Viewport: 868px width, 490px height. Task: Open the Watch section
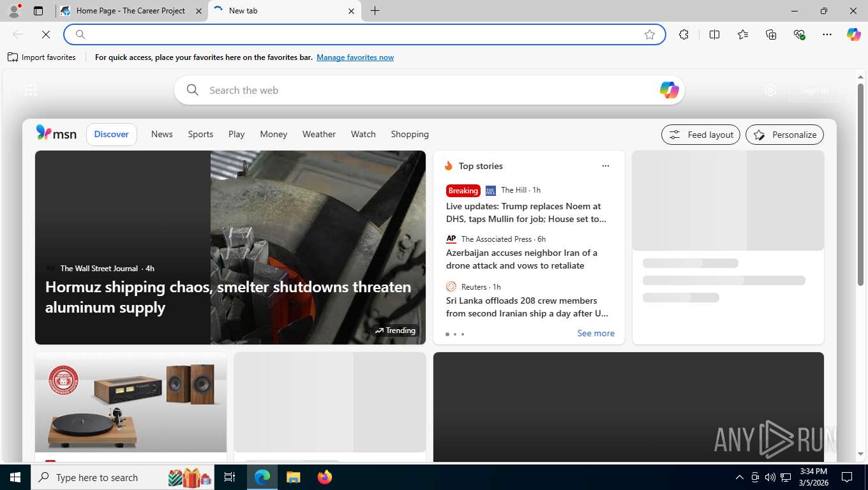pyautogui.click(x=363, y=134)
